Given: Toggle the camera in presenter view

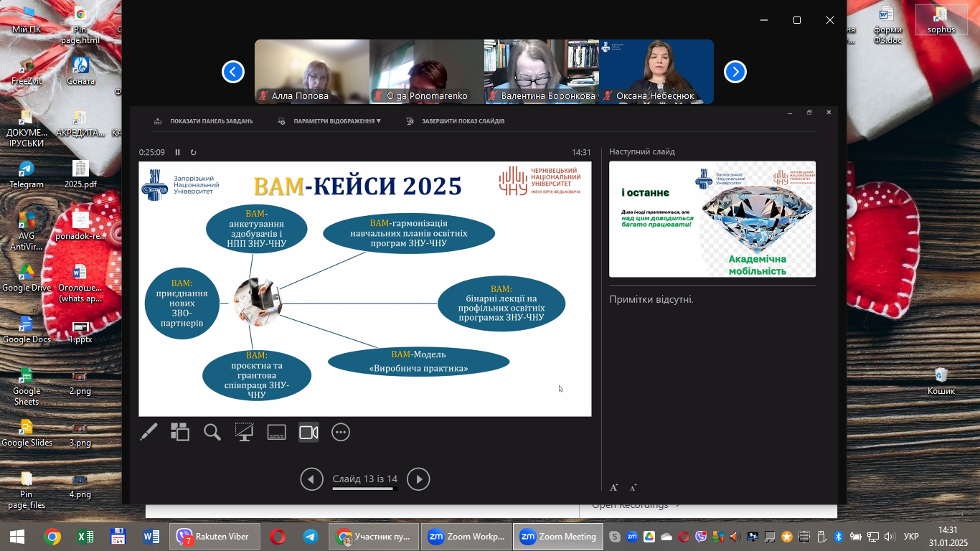Looking at the screenshot, I should [x=308, y=432].
